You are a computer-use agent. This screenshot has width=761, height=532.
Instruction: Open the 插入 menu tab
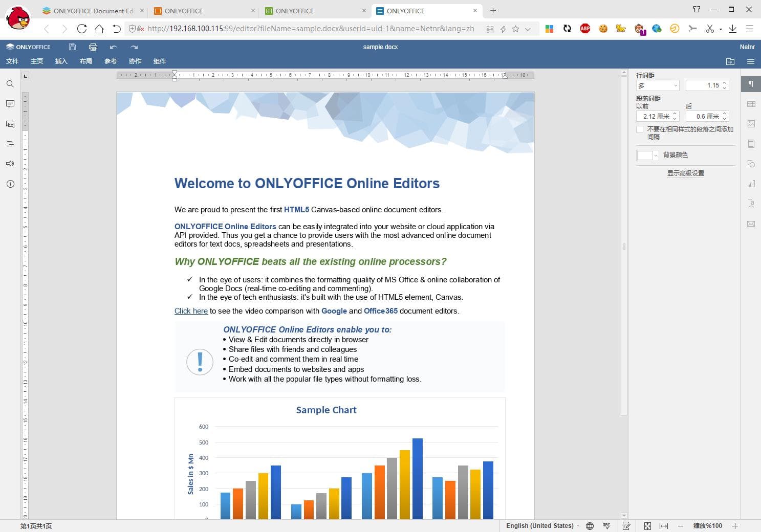pos(61,61)
